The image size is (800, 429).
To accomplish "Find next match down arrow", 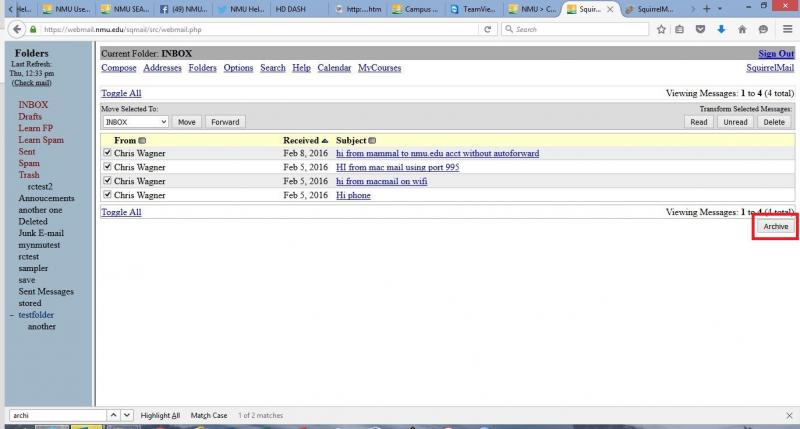I will coord(127,415).
